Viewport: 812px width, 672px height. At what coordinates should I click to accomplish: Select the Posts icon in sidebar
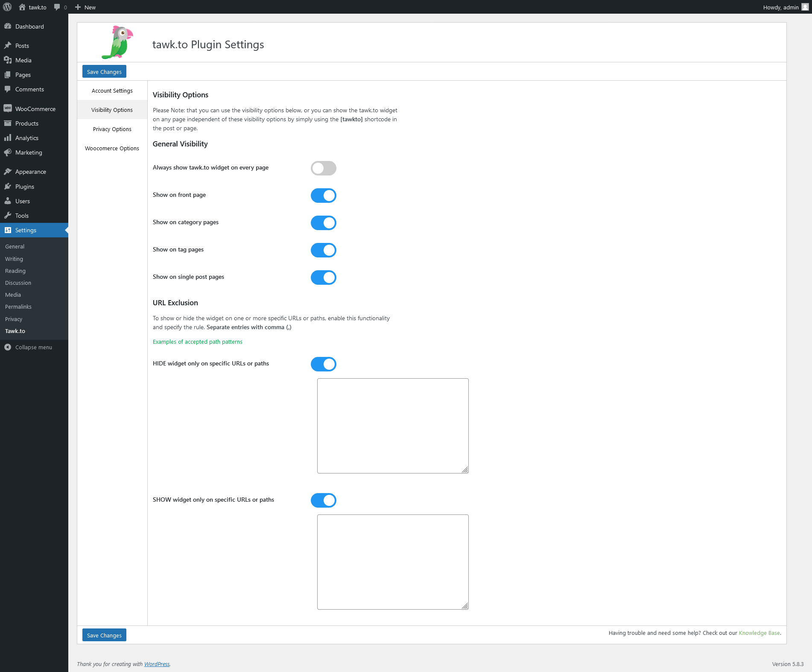pos(8,45)
